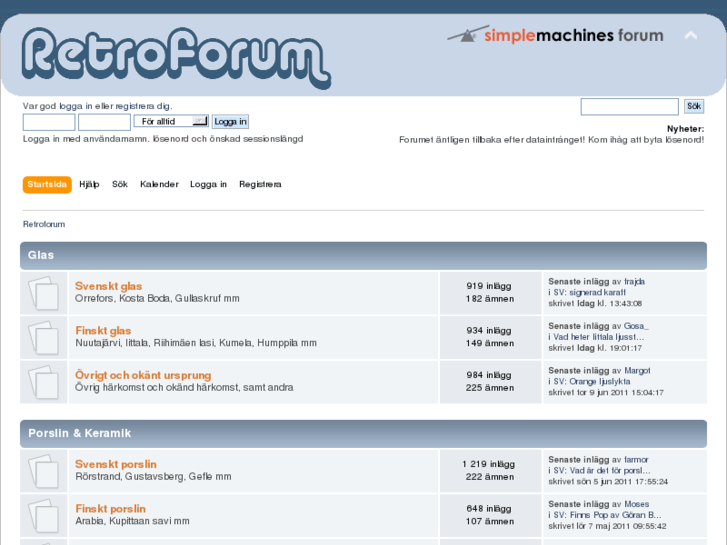
Task: Click the 'Orrefors, Kosta Boda, Gullaskruf mm' description
Action: tap(157, 299)
